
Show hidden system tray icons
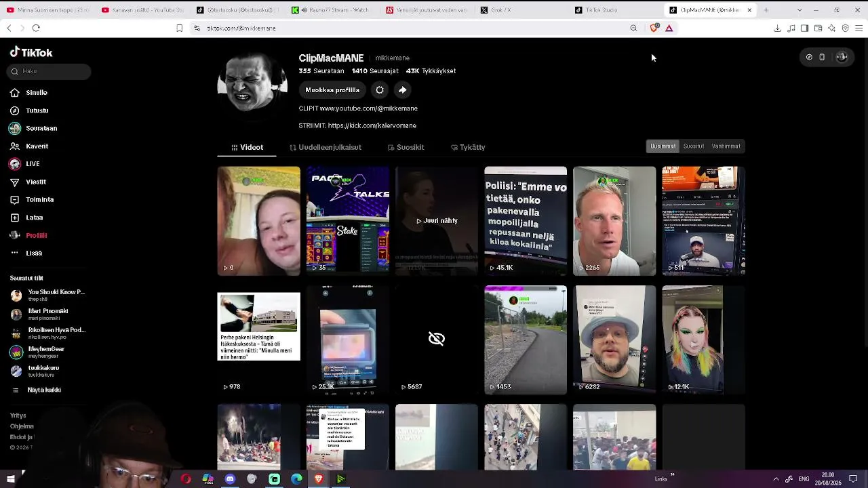click(776, 479)
